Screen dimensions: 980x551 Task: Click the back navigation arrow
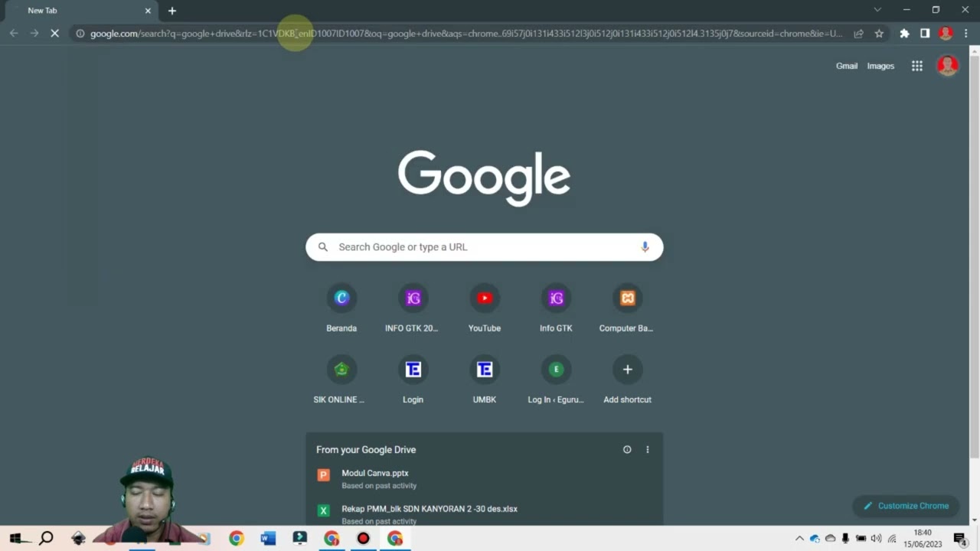14,34
